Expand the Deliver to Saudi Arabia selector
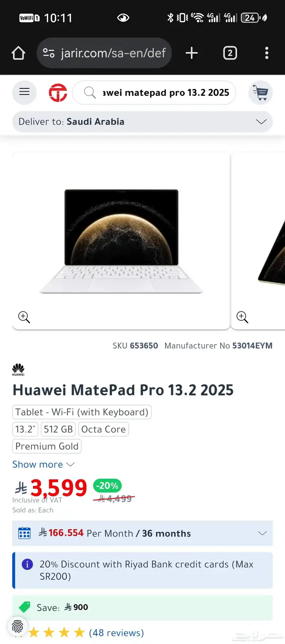285x644 pixels. tap(261, 121)
